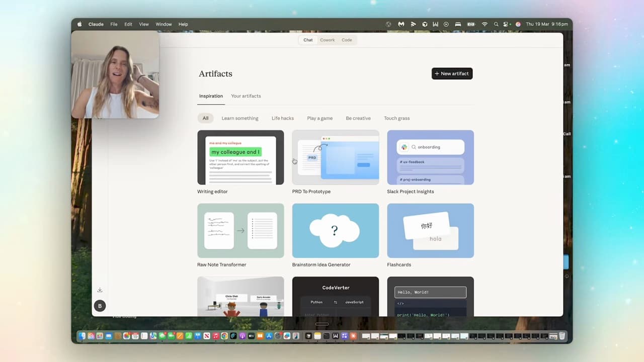This screenshot has width=644, height=362.
Task: Open the PRD To Prototype thumbnail
Action: coord(336,157)
